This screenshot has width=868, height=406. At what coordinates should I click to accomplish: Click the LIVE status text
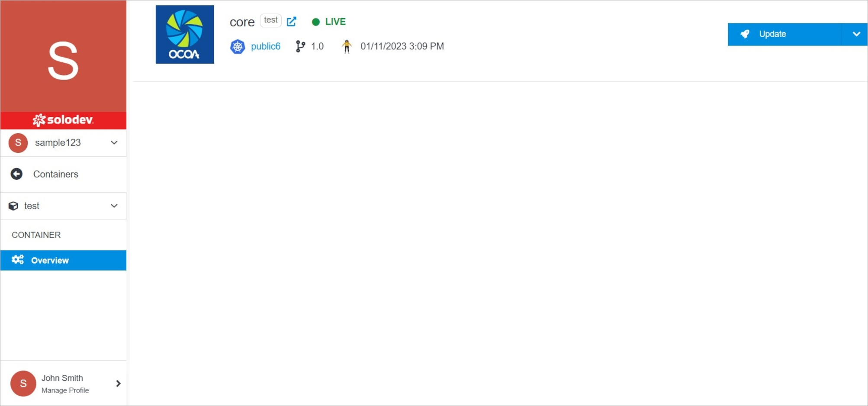point(335,22)
